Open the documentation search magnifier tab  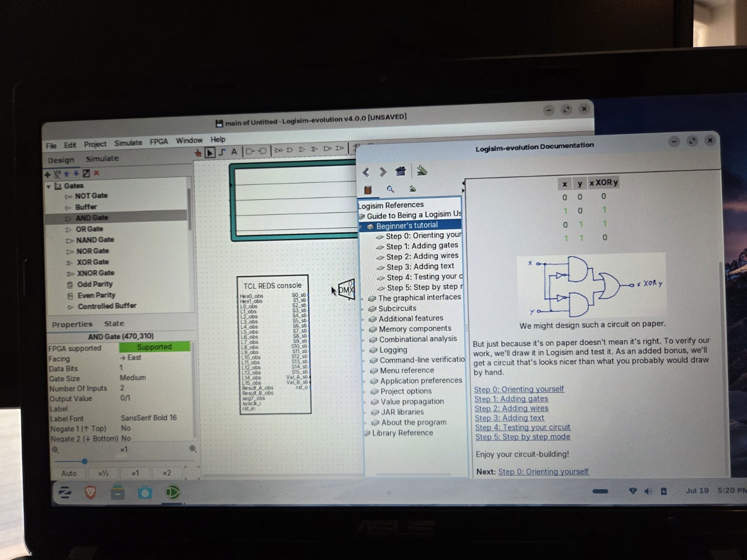point(390,189)
